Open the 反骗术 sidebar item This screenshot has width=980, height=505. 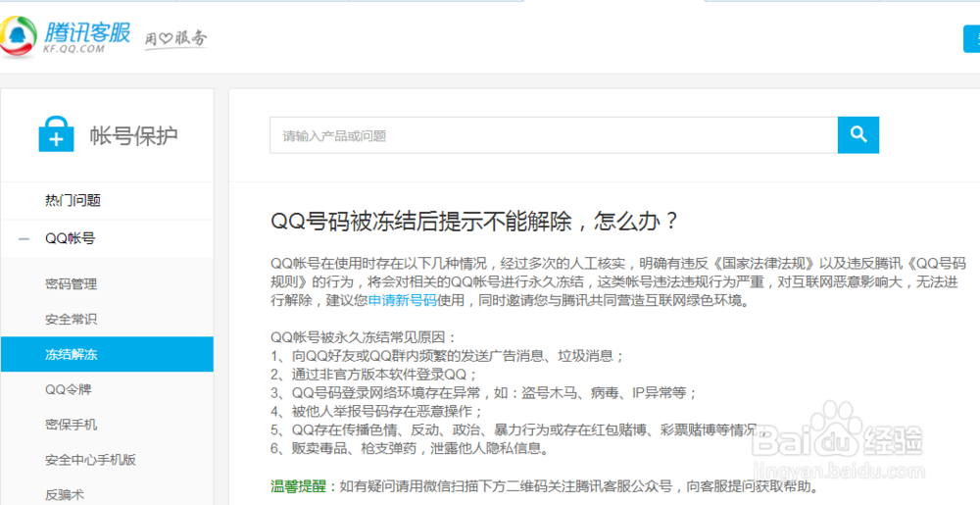click(x=65, y=495)
